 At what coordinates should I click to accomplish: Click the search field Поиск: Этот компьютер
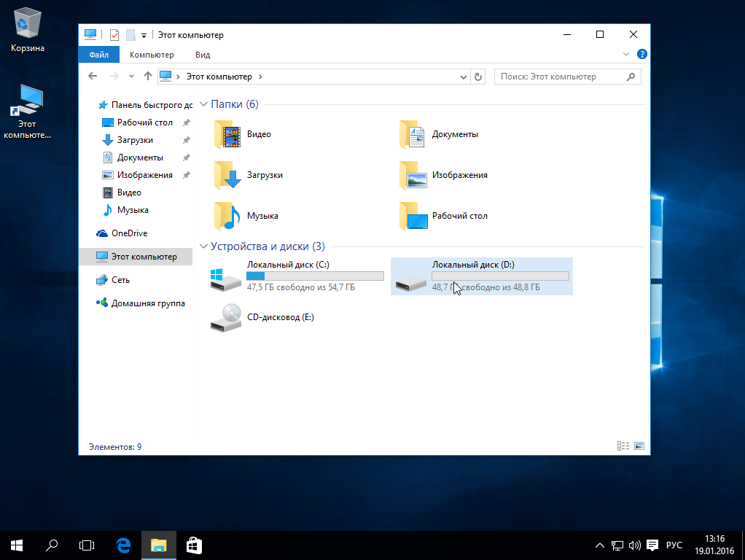[x=560, y=77]
